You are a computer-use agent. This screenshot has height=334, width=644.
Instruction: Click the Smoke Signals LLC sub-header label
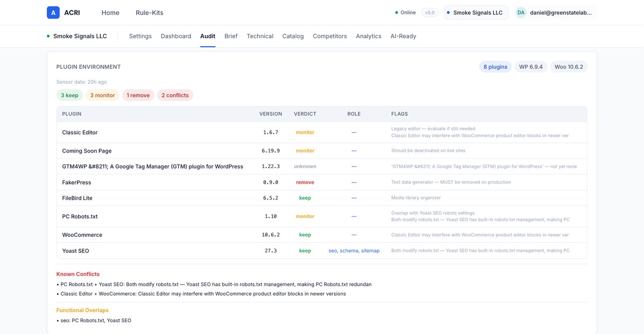click(80, 36)
